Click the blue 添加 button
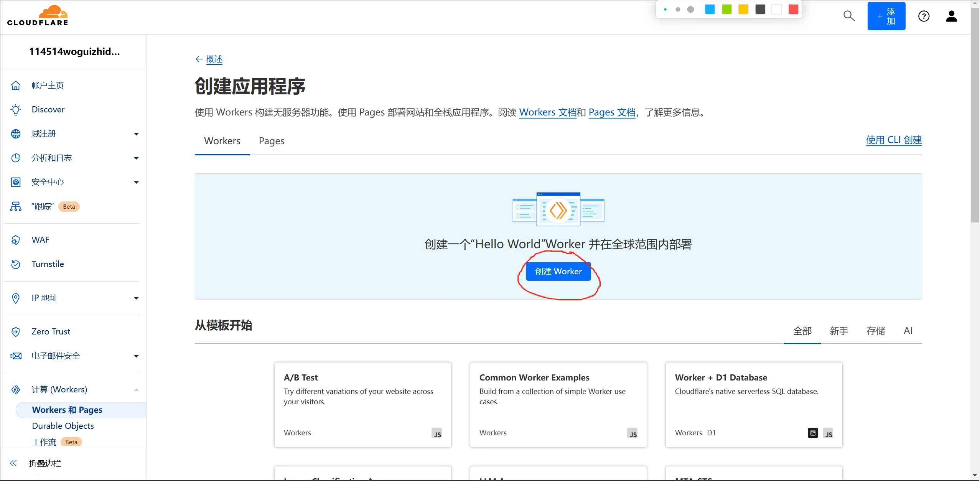The height and width of the screenshot is (481, 980). click(886, 16)
